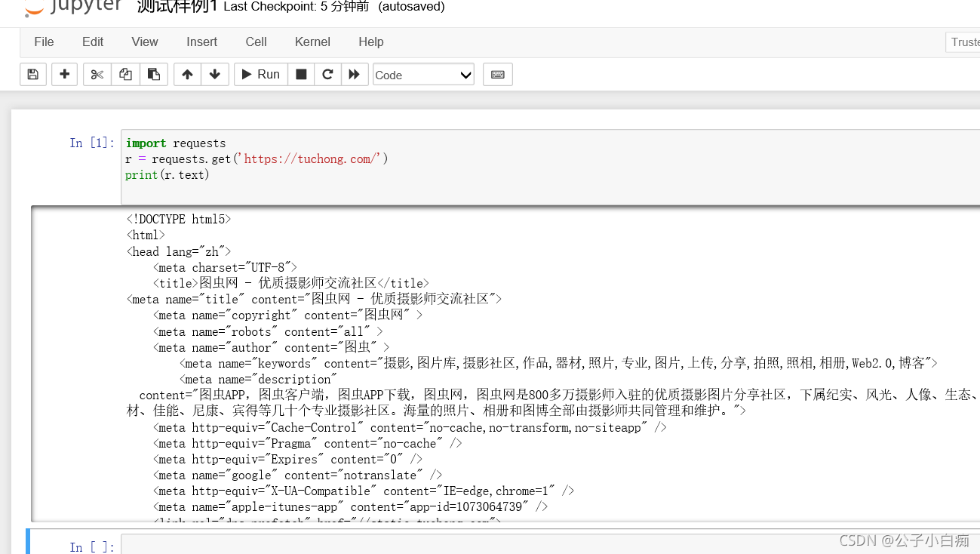Move selected cell up arrow
980x554 pixels.
(187, 75)
